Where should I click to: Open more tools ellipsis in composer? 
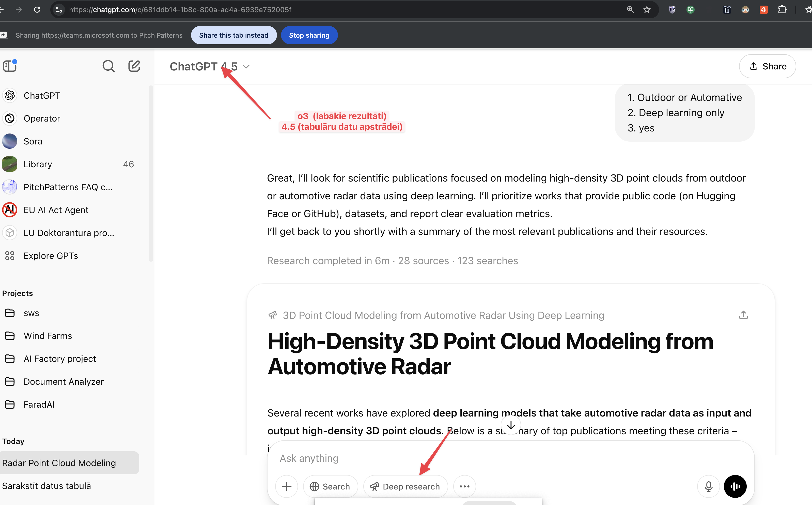[464, 486]
